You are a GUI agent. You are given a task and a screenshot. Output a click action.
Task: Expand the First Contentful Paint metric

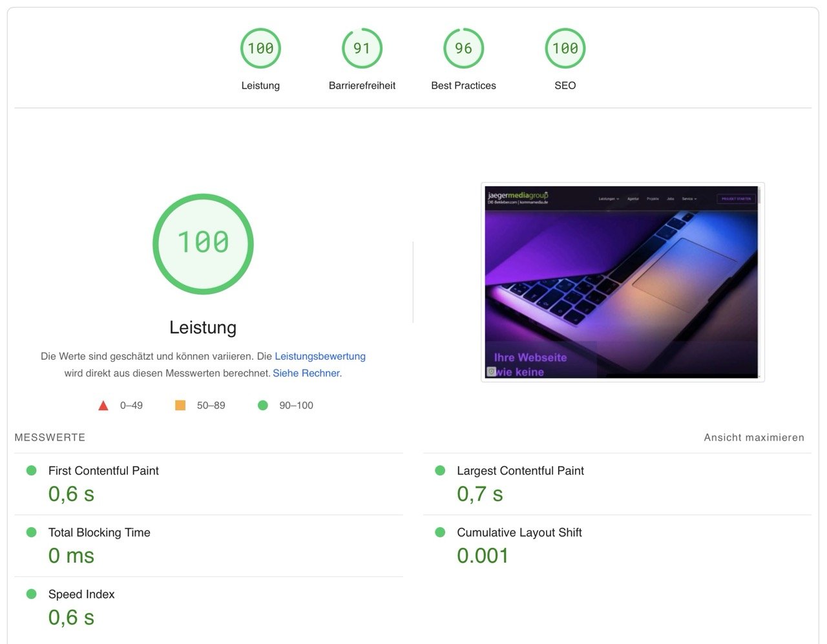pos(103,471)
